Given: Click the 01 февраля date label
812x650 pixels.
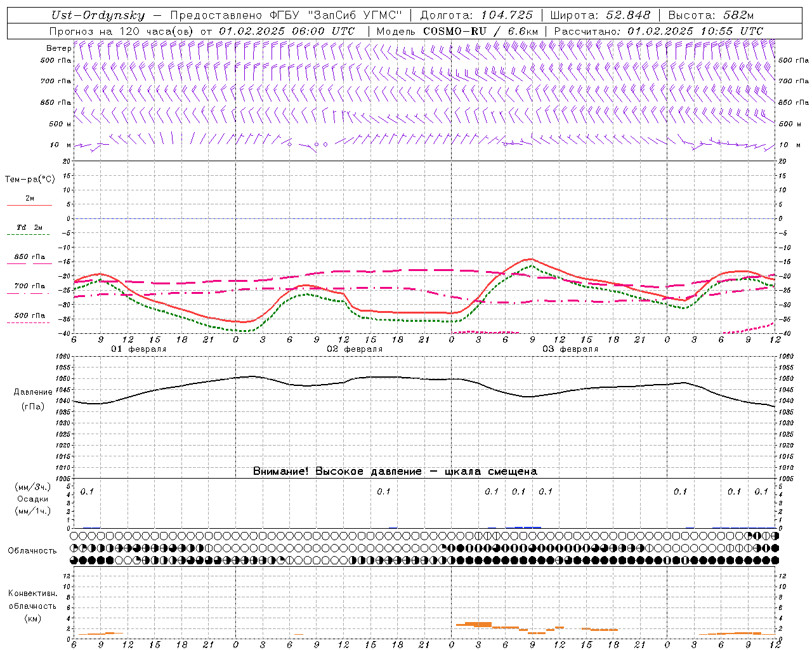Looking at the screenshot, I should click(139, 349).
